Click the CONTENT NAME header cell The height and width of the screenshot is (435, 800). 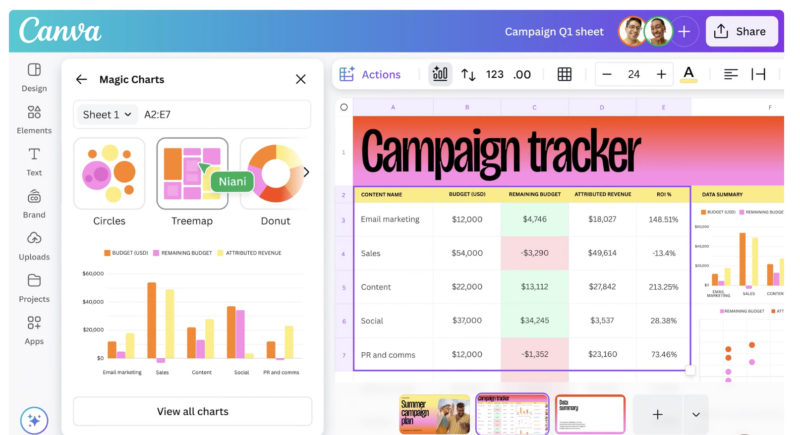tap(393, 194)
